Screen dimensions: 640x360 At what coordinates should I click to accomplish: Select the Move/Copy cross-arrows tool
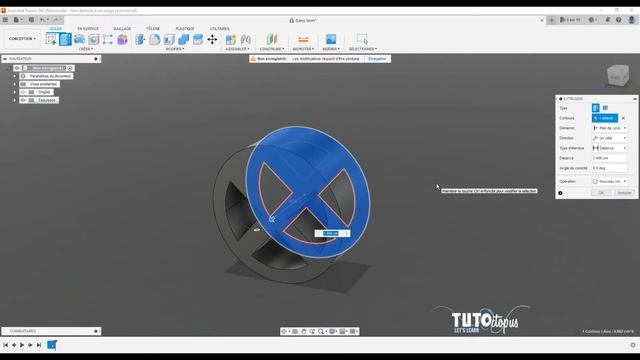(212, 39)
